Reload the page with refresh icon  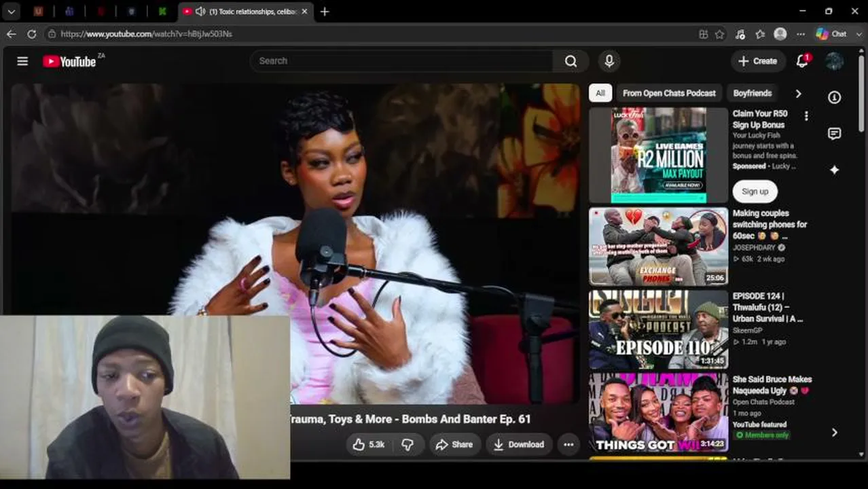[31, 34]
